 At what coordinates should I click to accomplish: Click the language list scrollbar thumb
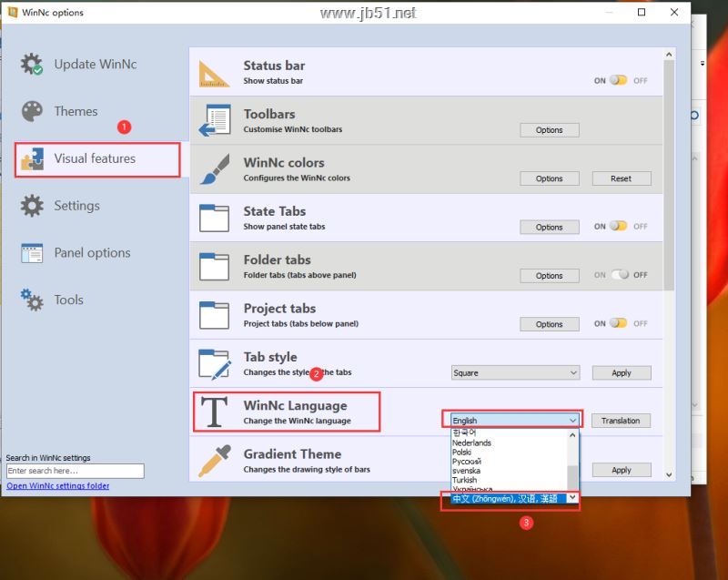click(572, 478)
